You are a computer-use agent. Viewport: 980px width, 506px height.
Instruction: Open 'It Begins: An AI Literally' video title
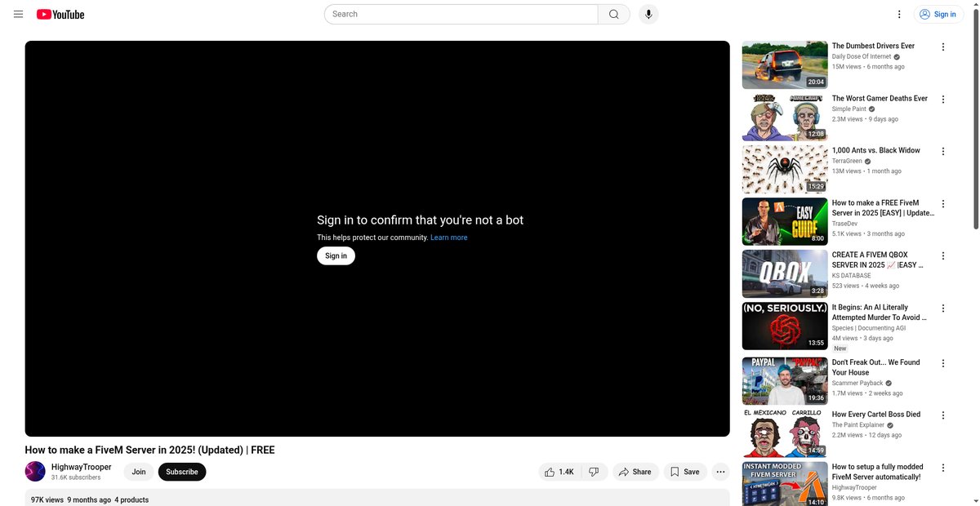coord(880,313)
